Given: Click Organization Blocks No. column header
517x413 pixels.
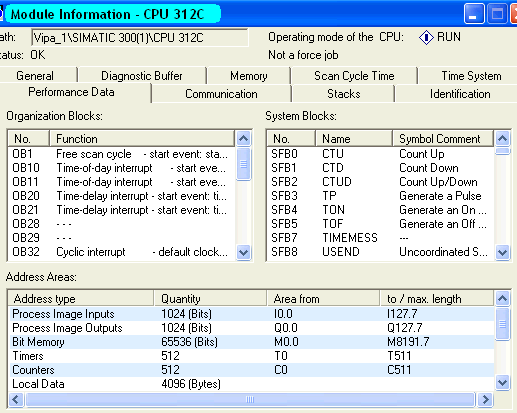Looking at the screenshot, I should [29, 139].
